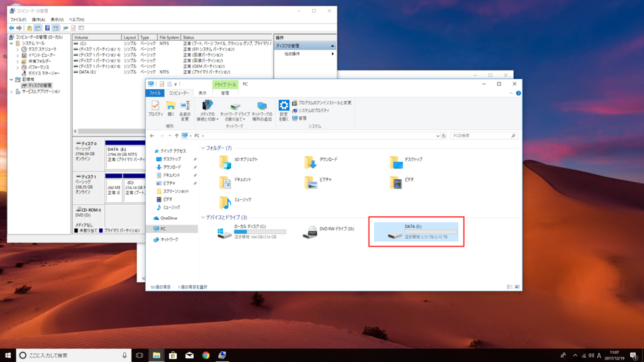The height and width of the screenshot is (362, 644).
Task: Open the ファイル tab in Explorer
Action: [155, 93]
